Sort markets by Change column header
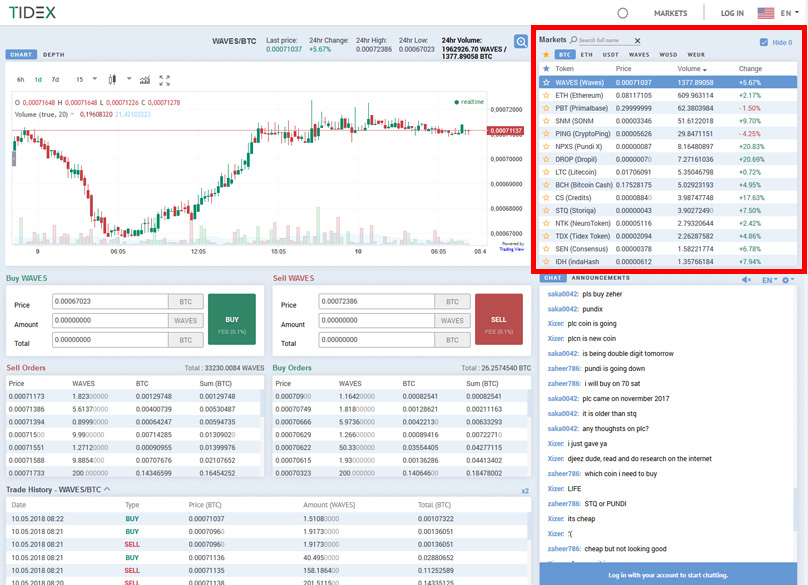808x585 pixels. [750, 69]
